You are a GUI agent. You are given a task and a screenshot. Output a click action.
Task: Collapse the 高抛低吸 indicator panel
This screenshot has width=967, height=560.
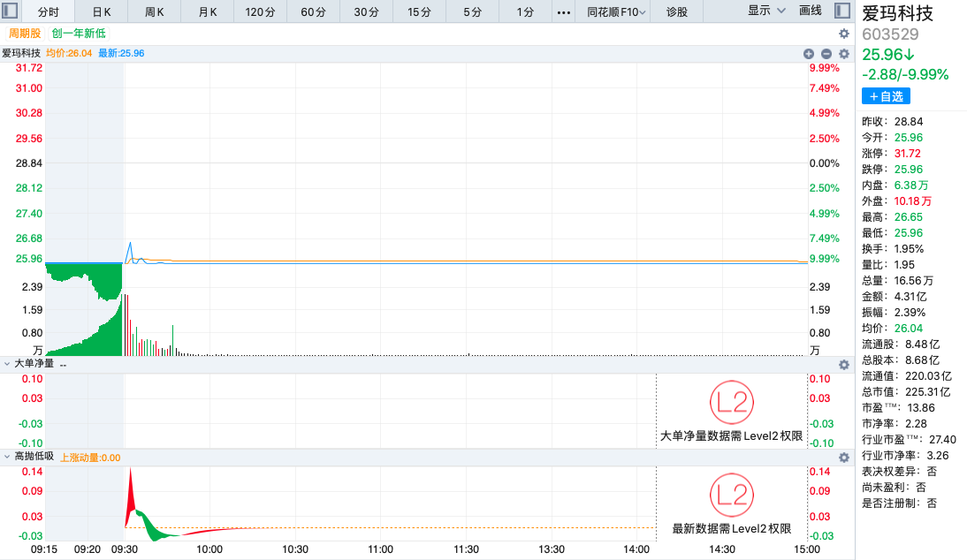7,457
